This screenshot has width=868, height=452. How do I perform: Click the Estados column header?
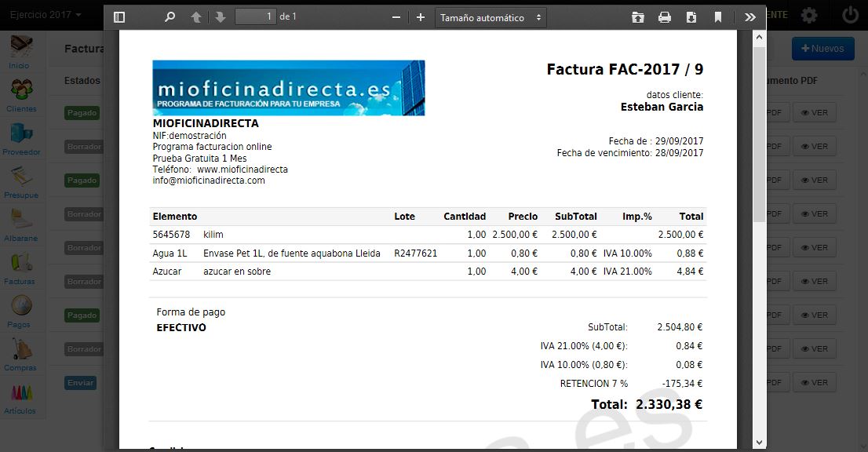pos(82,80)
